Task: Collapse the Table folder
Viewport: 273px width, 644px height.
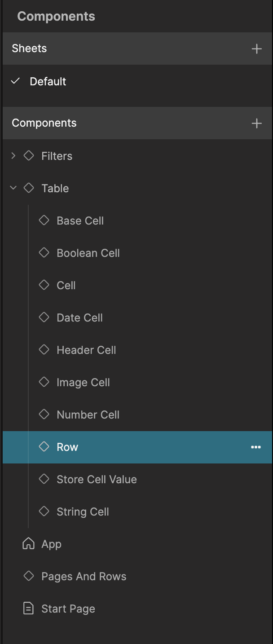Action: pos(13,188)
